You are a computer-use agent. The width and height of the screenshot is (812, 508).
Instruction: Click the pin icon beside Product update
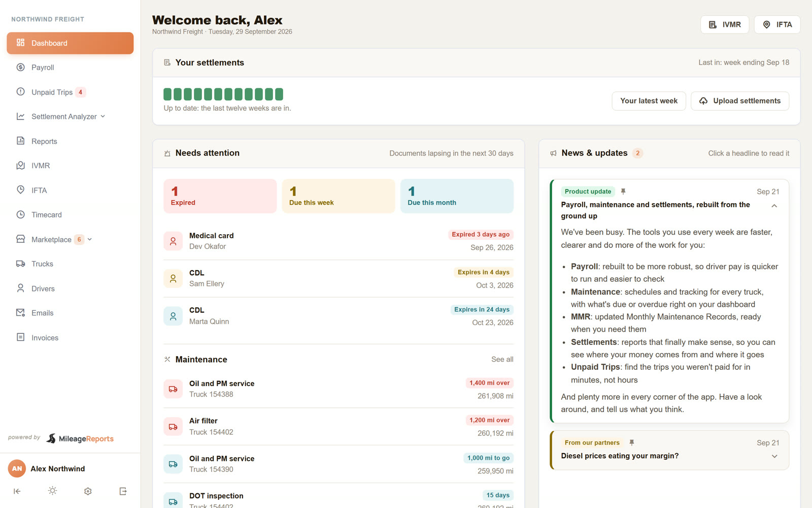[x=623, y=192]
